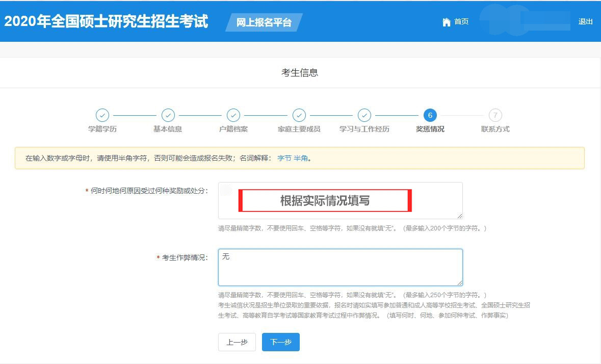Select the 学习与工作经历 step circle

364,115
